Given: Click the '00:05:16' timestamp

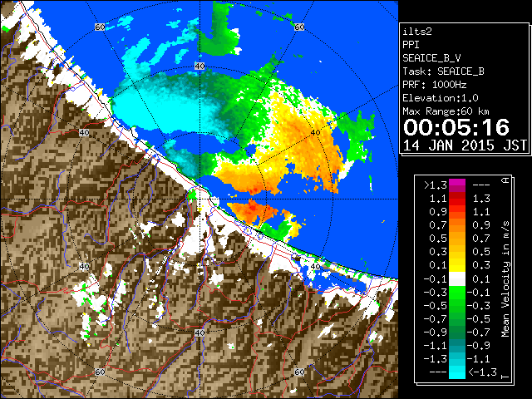Looking at the screenshot, I should click(x=456, y=127).
